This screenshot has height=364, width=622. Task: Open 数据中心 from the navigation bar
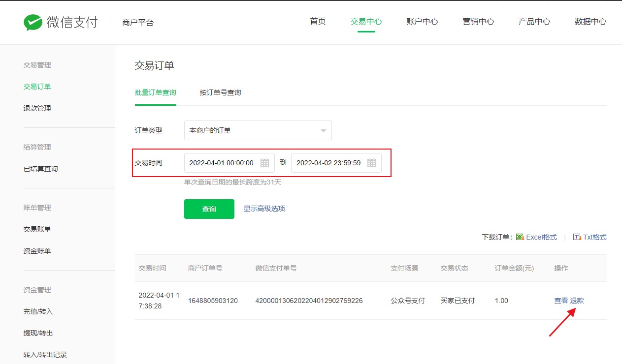point(590,22)
